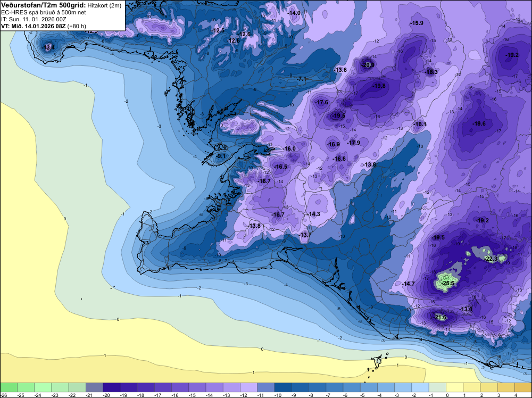This screenshot has height=398, width=532.
Task: Pick the pale lavender legend swatch starting at -12
Action: click(x=248, y=387)
